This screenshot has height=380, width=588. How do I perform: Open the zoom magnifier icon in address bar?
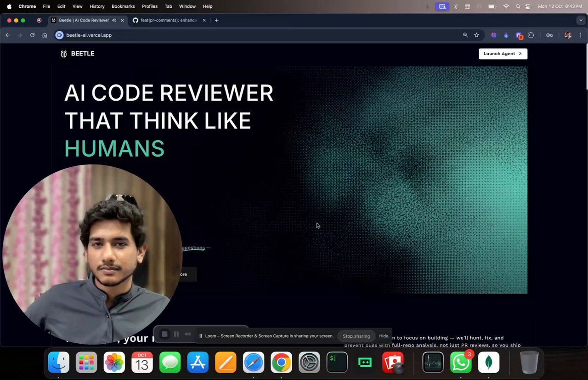pos(465,35)
